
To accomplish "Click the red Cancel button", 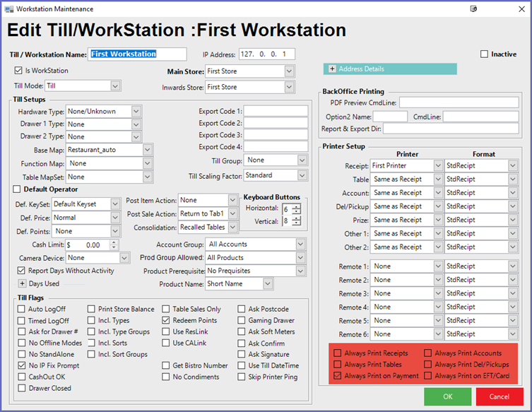I will point(499,396).
